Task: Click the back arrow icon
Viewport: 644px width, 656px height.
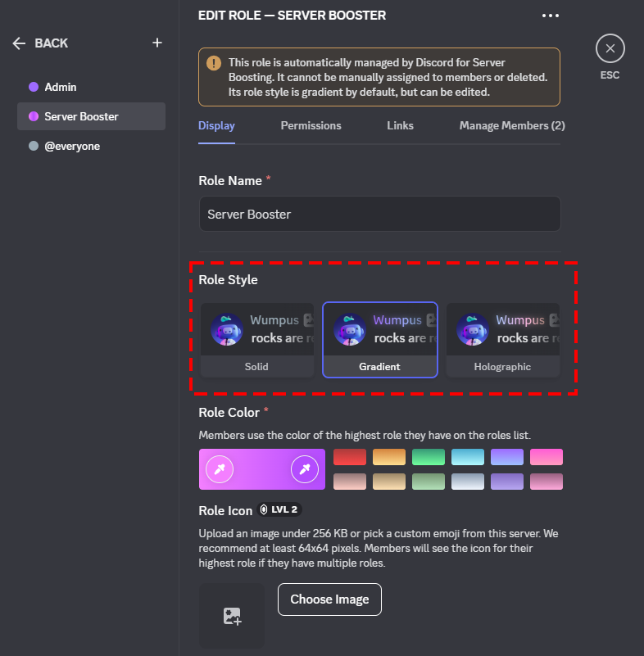Action: [20, 43]
